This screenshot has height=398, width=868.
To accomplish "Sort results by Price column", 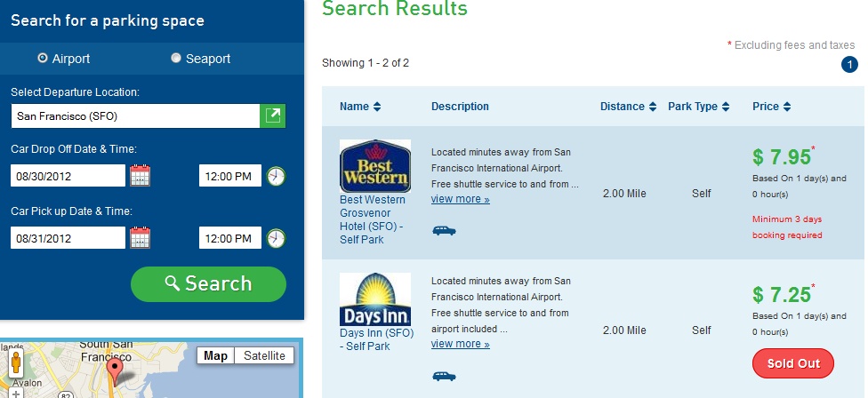I will 772,107.
